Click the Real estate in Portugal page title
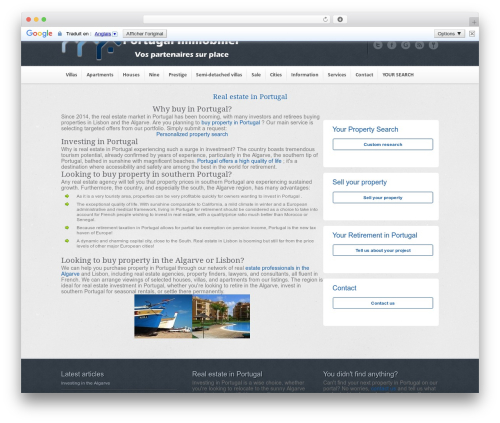Image resolution: width=500 pixels, height=423 pixels. pos(250,96)
